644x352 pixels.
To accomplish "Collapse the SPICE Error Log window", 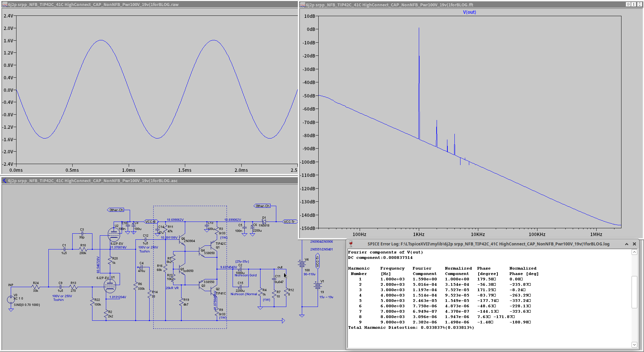I will pyautogui.click(x=627, y=244).
